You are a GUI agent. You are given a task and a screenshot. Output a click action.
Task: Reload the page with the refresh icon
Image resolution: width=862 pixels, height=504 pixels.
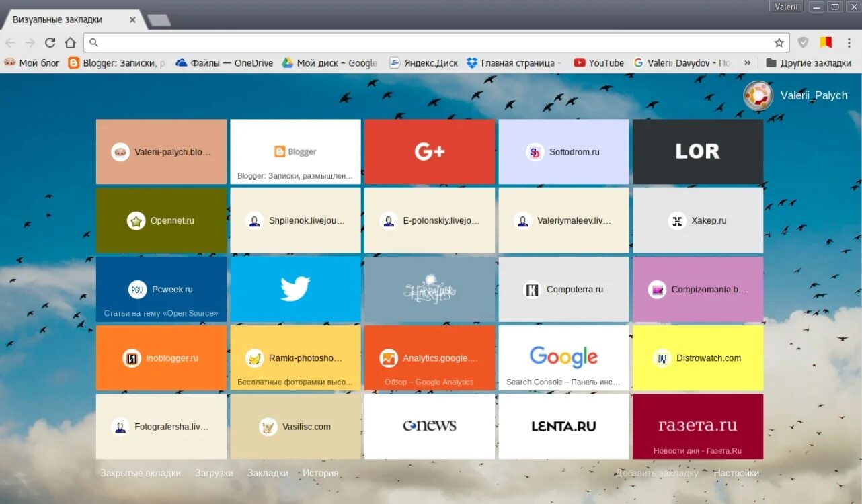point(50,42)
